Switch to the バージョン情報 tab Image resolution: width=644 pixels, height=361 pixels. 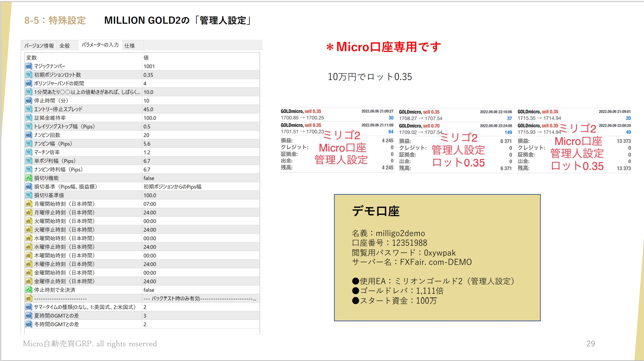coord(39,45)
